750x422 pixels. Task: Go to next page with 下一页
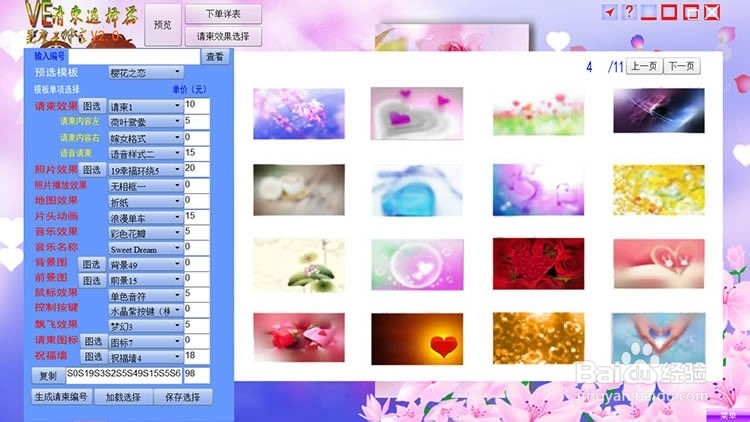pyautogui.click(x=682, y=66)
